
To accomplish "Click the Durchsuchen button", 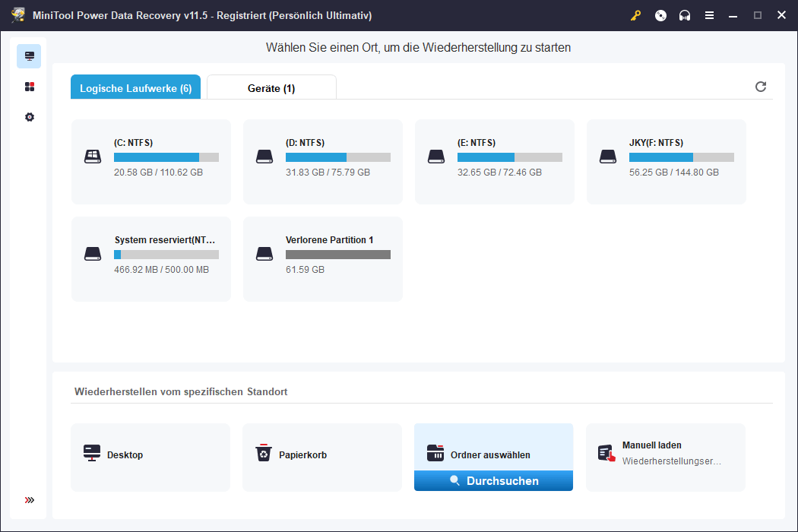I will [x=493, y=480].
